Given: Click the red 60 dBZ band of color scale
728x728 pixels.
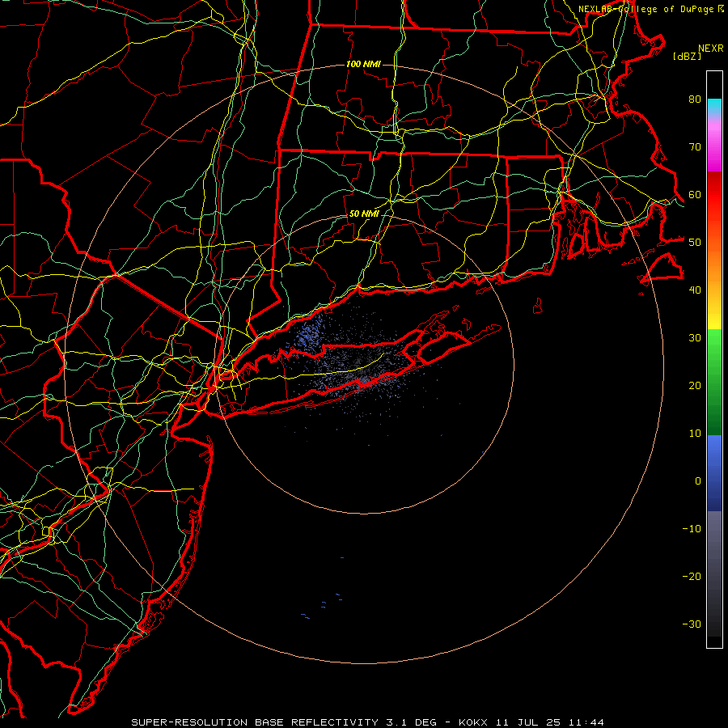Looking at the screenshot, I should tap(714, 195).
